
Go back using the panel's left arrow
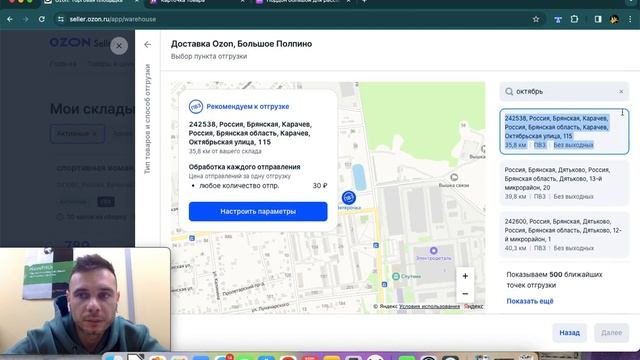coord(148,44)
